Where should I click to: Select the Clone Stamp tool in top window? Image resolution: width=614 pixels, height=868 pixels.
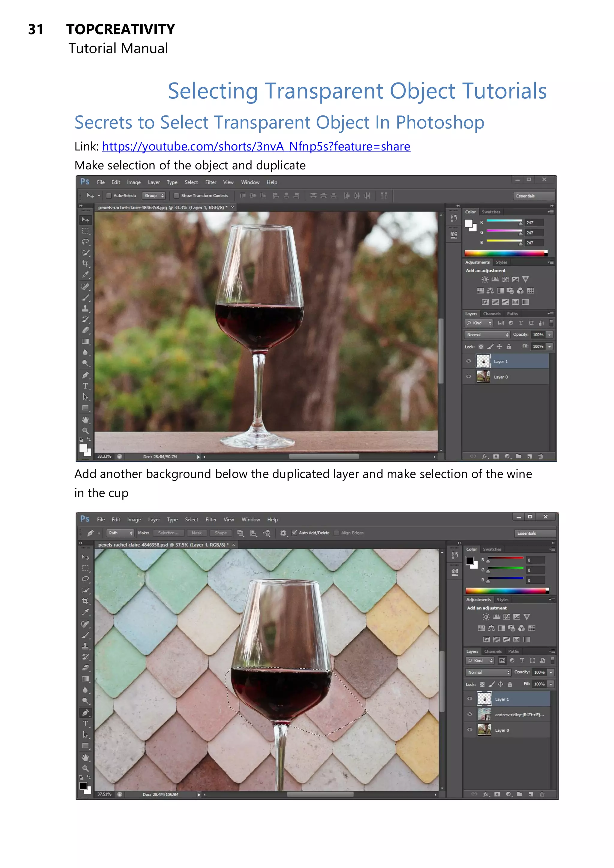coord(85,309)
